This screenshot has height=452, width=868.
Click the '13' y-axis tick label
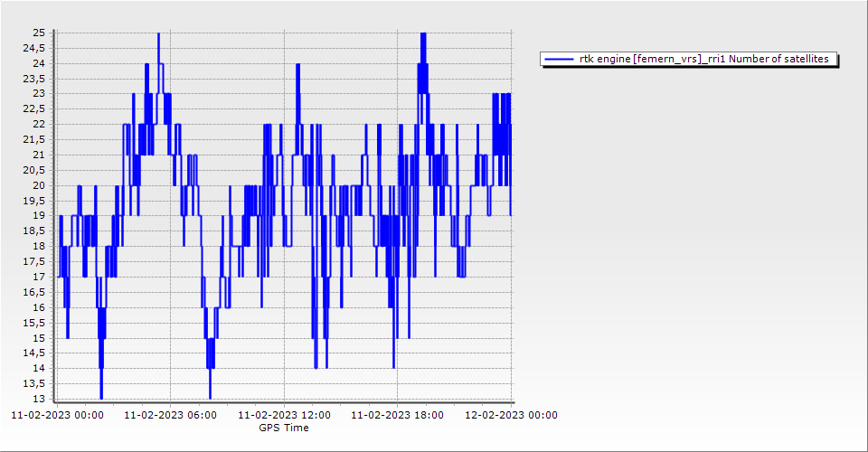tap(39, 399)
